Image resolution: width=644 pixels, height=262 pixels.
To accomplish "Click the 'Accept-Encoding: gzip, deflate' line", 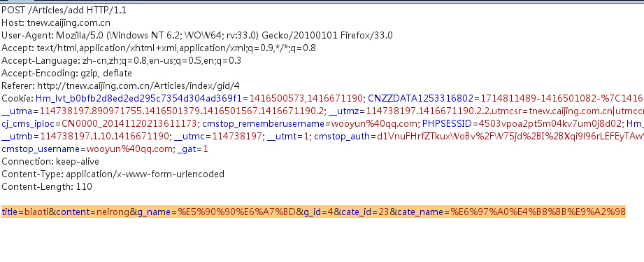I will pyautogui.click(x=67, y=74).
